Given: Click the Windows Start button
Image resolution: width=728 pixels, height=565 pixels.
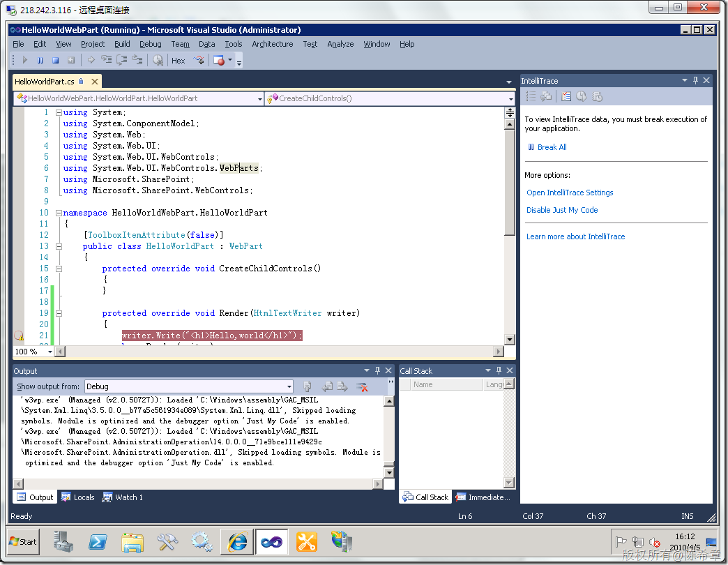Looking at the screenshot, I should 23,542.
